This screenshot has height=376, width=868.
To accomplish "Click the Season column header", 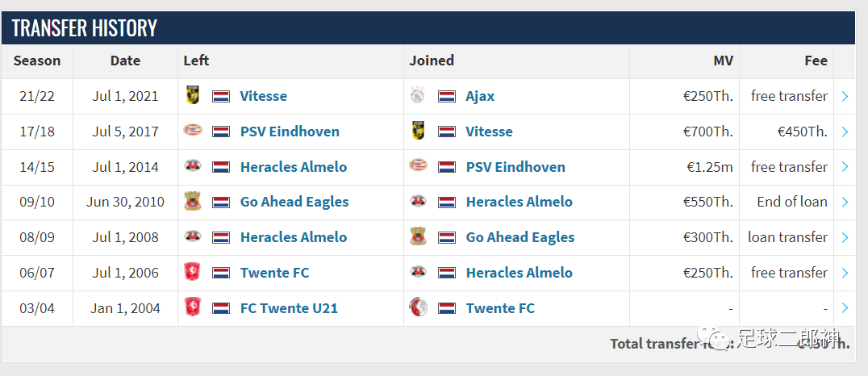I will tap(37, 61).
